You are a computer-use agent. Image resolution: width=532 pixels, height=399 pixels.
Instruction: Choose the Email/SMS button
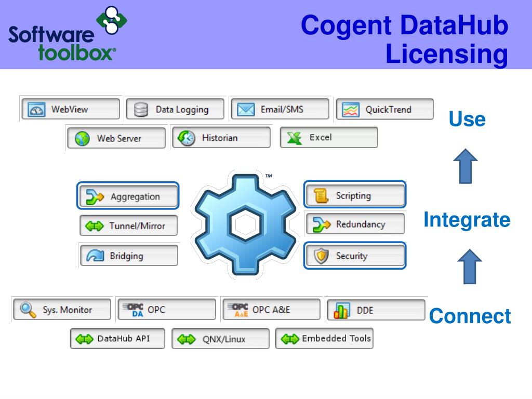280,109
